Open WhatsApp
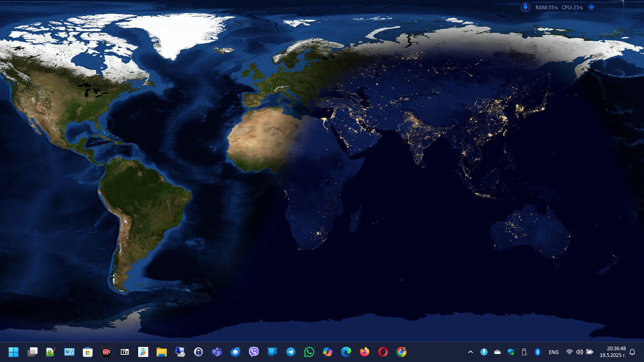Screen dimensions: 644x362 click(x=309, y=352)
